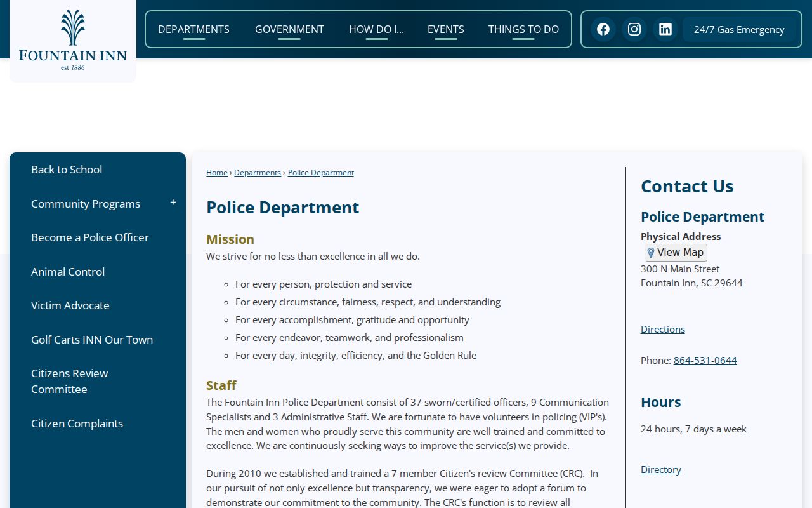Click the Staff section heading
The image size is (812, 508).
coord(221,385)
